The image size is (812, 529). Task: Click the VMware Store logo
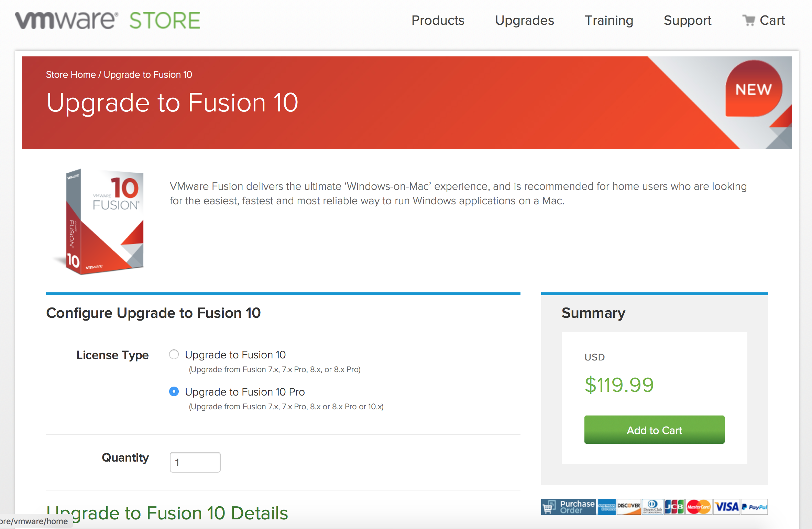click(108, 20)
